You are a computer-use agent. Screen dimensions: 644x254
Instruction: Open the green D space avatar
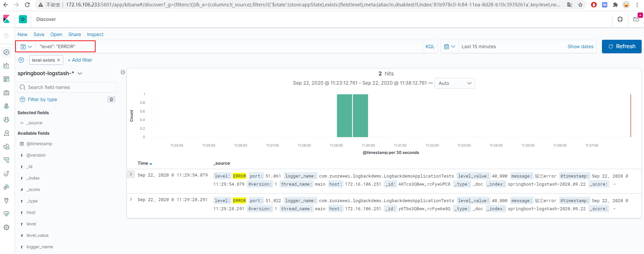click(23, 19)
